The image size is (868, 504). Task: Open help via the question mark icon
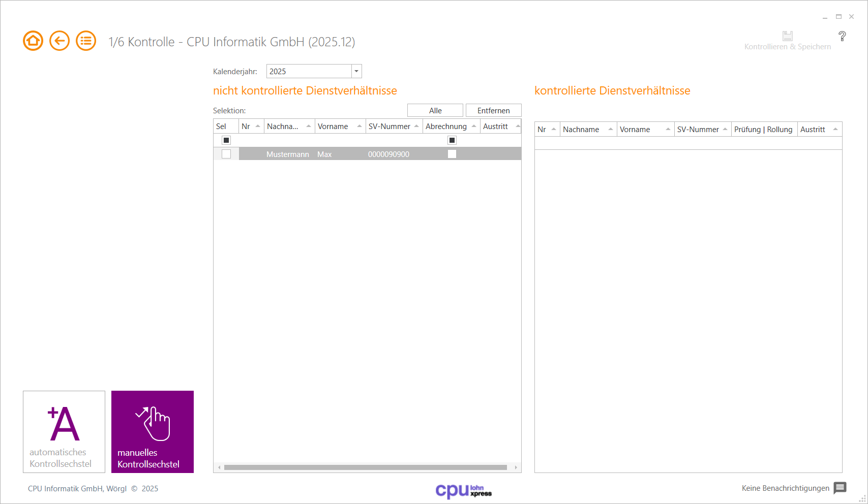pos(843,37)
